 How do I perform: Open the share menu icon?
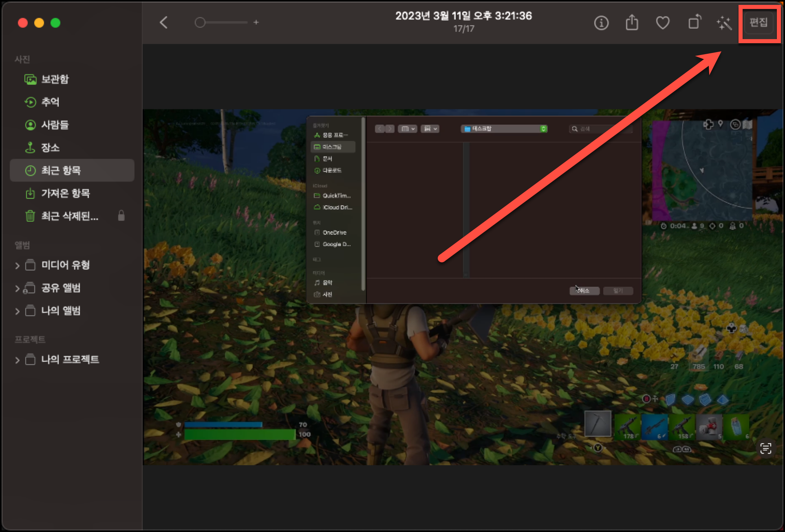(x=632, y=23)
